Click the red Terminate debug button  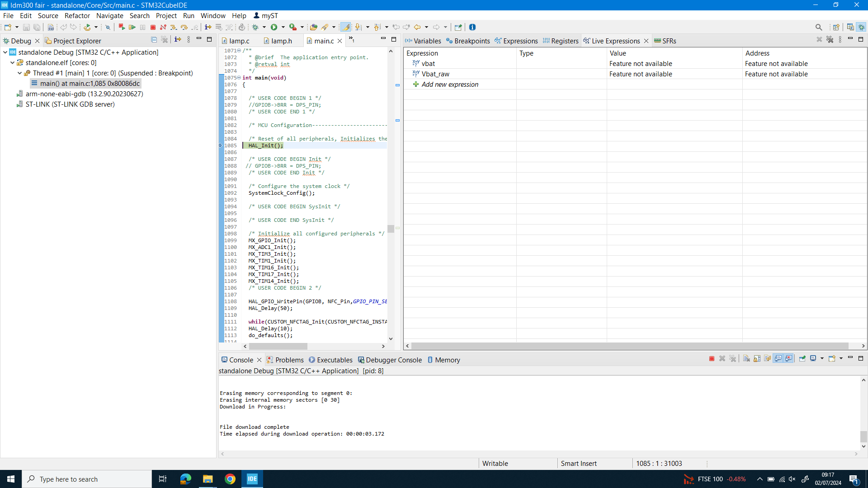[153, 28]
